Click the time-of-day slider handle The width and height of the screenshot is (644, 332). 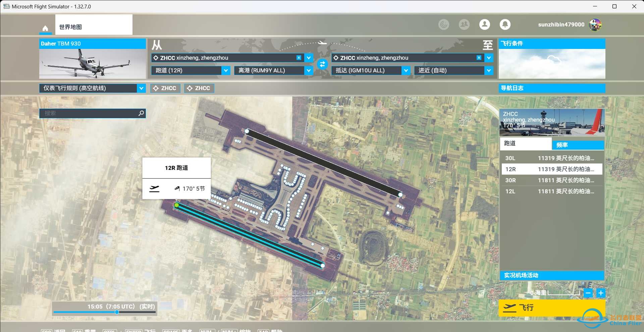(x=117, y=312)
